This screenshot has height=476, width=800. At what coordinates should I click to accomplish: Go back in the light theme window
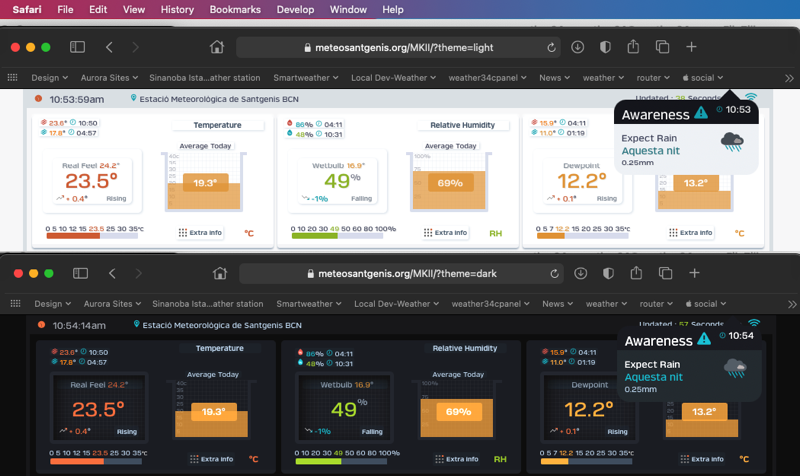109,47
